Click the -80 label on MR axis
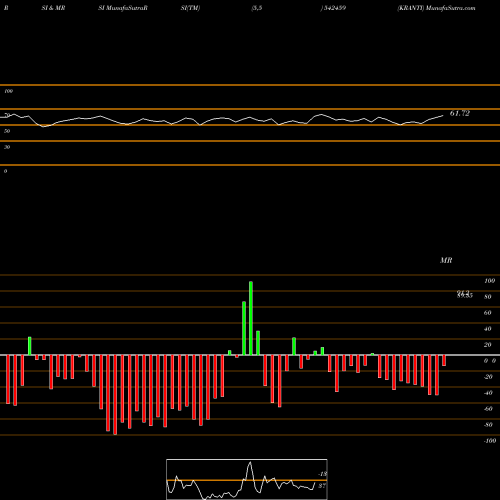500x500 pixels. 488,425
